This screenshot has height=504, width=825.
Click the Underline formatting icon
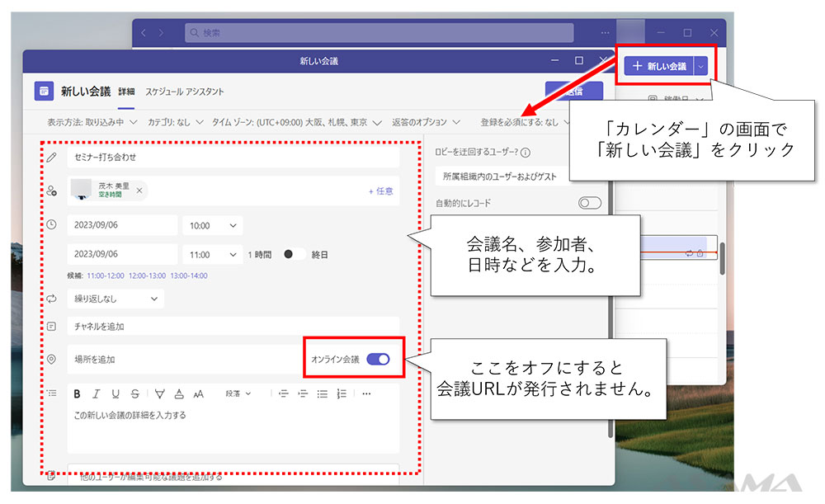tap(115, 394)
